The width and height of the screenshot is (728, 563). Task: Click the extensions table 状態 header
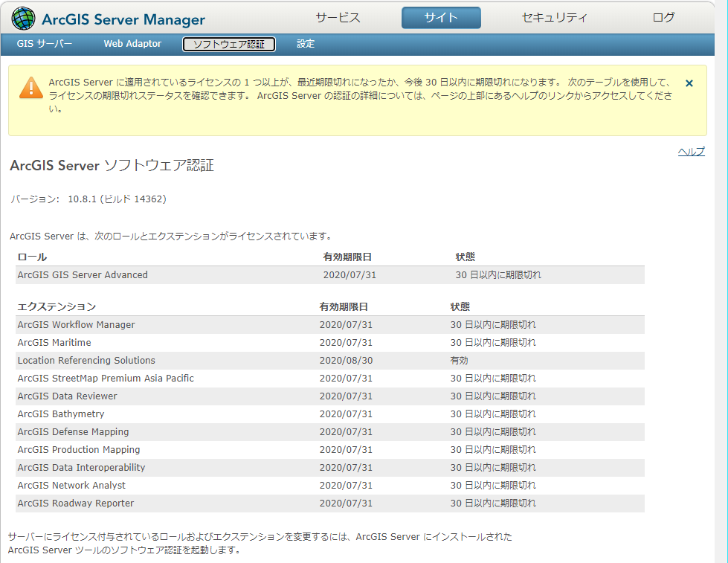pos(460,306)
